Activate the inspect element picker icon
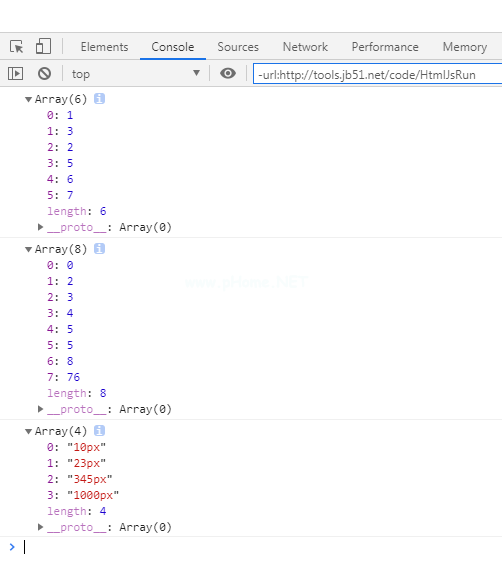 [16, 47]
